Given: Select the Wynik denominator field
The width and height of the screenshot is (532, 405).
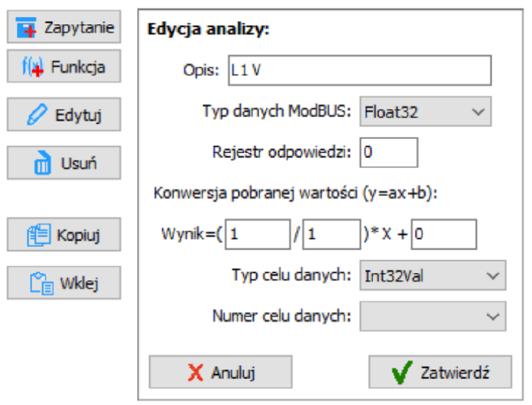Looking at the screenshot, I should click(332, 234).
